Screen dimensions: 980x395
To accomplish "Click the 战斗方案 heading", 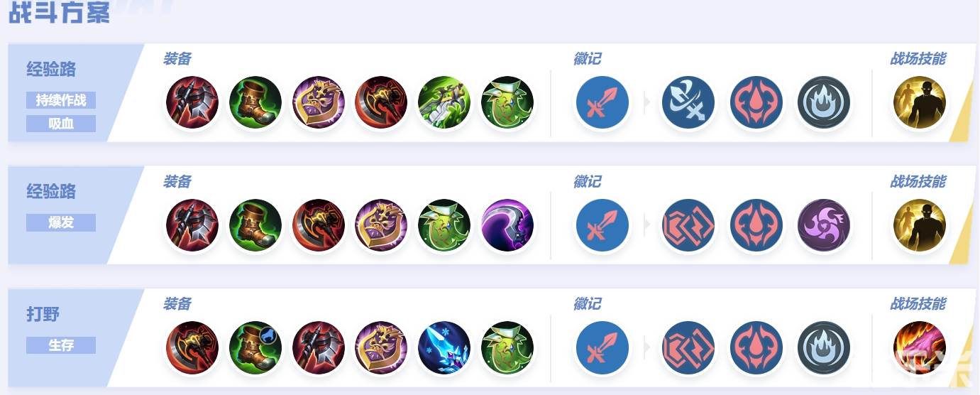I will [60, 13].
